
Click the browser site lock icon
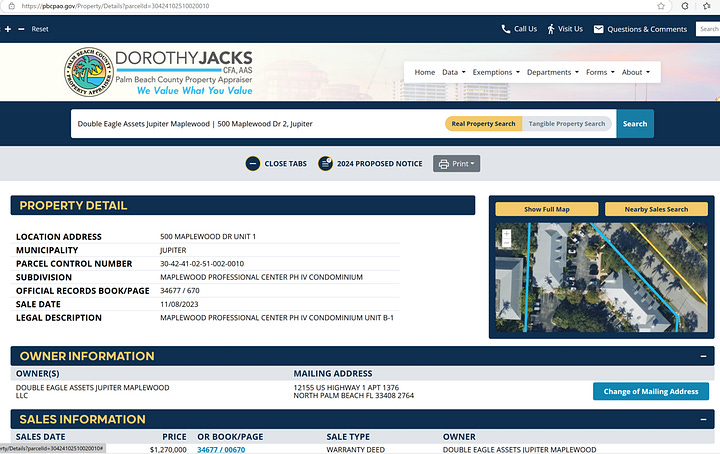[11, 6]
